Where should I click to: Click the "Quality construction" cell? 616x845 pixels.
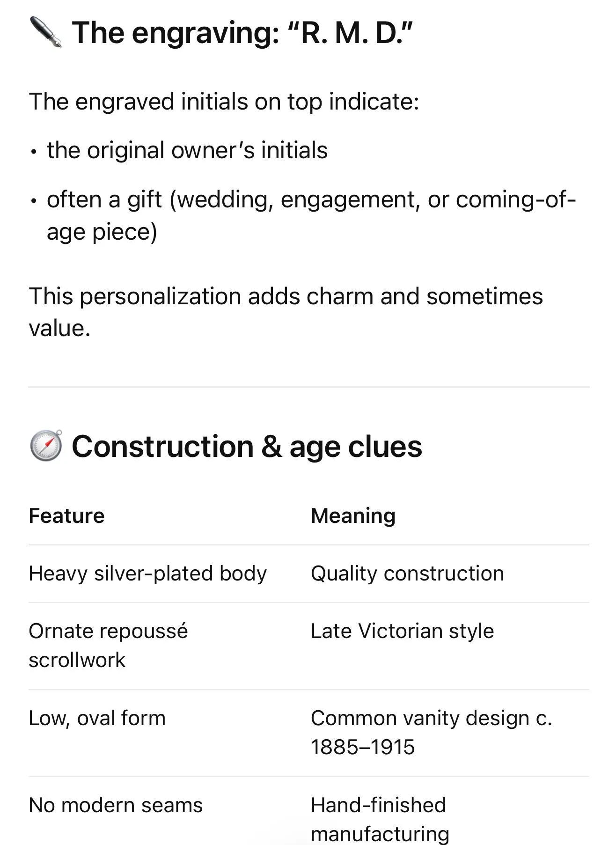pos(407,573)
